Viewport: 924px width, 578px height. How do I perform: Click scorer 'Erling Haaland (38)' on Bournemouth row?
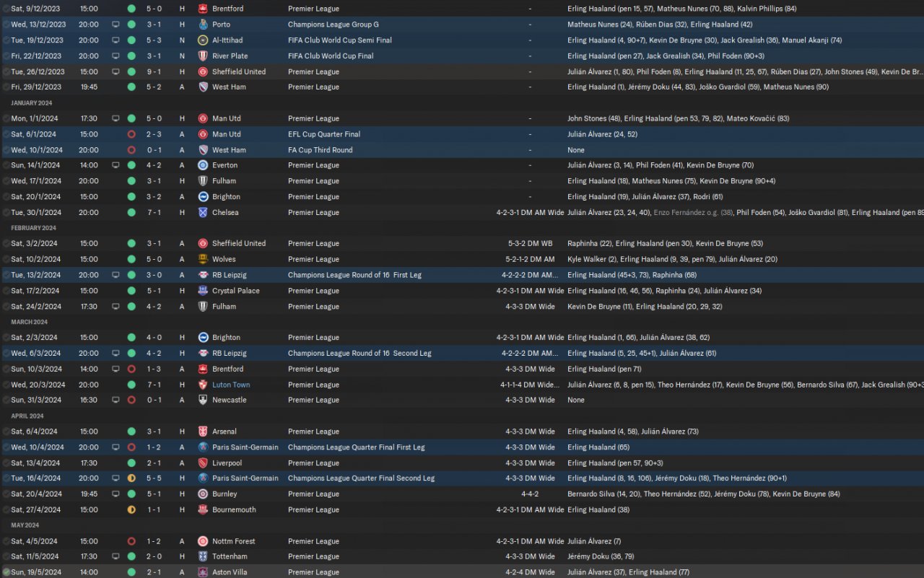click(598, 509)
